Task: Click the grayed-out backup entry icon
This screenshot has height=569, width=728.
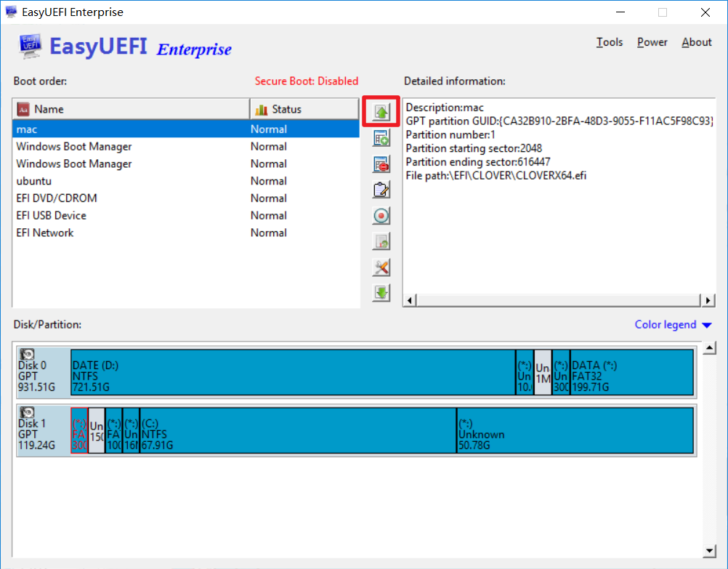Action: point(381,241)
